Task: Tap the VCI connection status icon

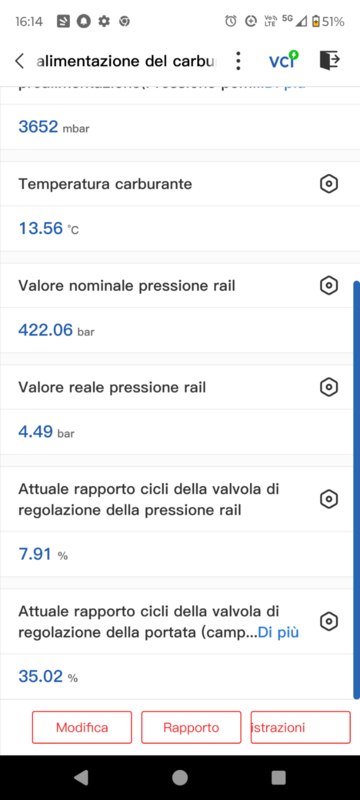Action: [284, 60]
